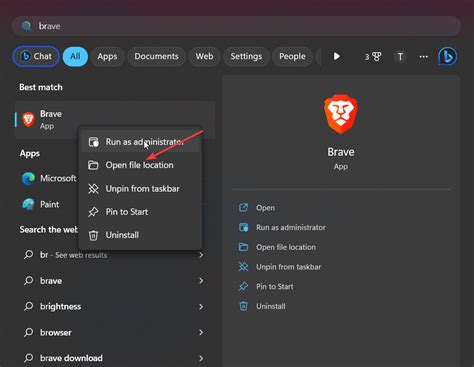Expand the 'brave' web suggestion chevron
The height and width of the screenshot is (367, 474).
[x=201, y=281]
